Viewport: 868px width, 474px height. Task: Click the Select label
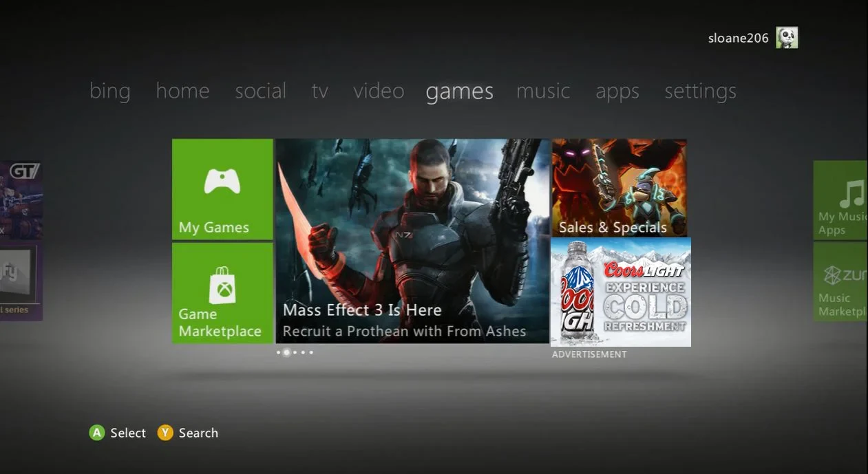point(128,433)
